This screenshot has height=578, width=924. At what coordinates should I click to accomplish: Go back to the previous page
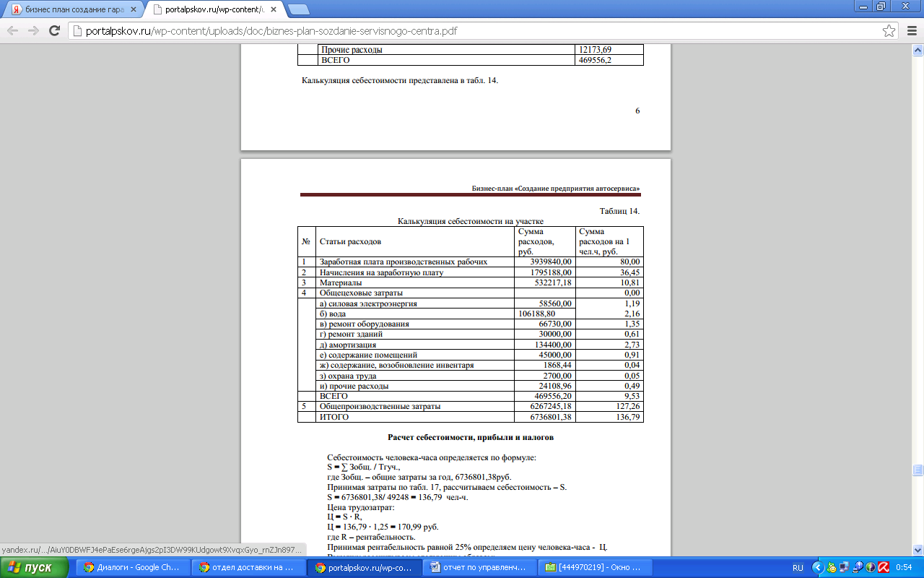coord(13,31)
